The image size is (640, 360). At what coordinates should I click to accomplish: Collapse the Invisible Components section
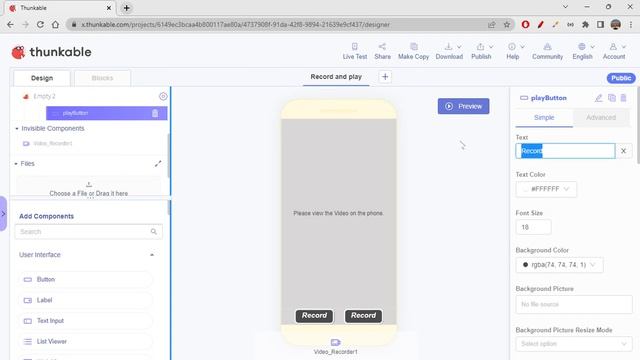click(17, 129)
